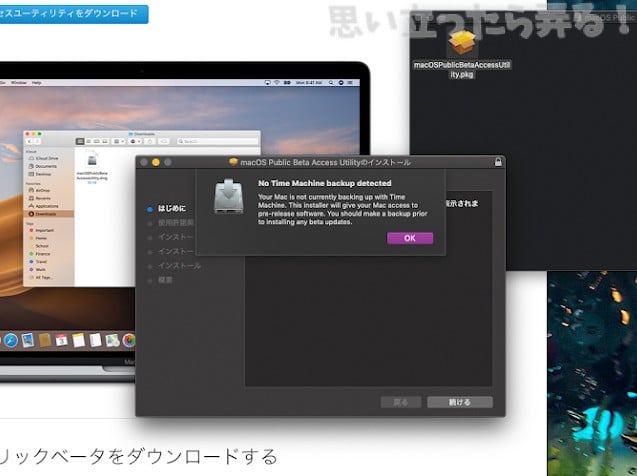Image resolution: width=637 pixels, height=476 pixels.
Task: Click the Finder search field
Action: point(218,141)
